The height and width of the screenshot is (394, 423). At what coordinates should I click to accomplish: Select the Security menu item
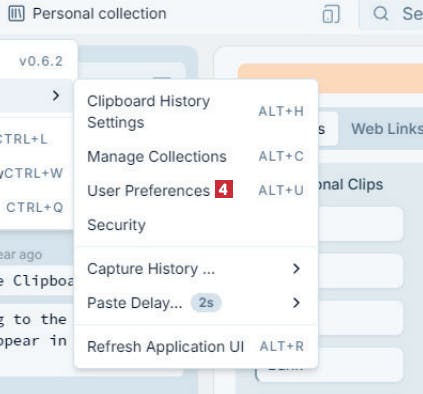point(196,225)
